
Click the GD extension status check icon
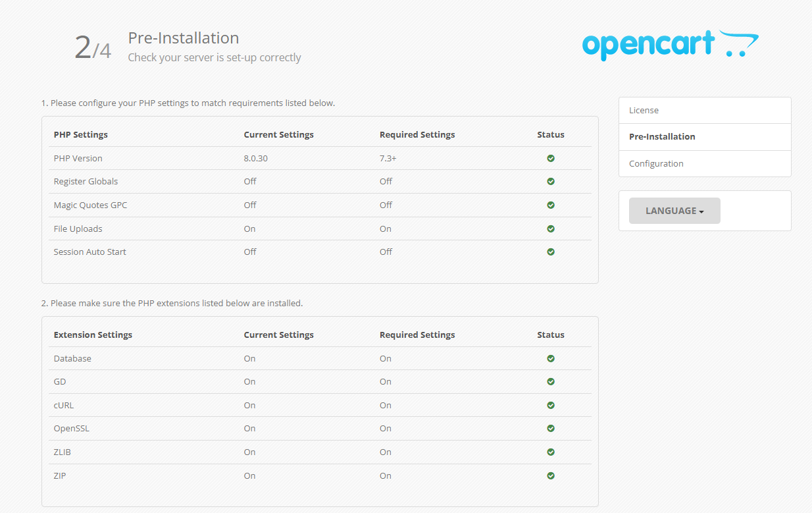[x=551, y=381]
